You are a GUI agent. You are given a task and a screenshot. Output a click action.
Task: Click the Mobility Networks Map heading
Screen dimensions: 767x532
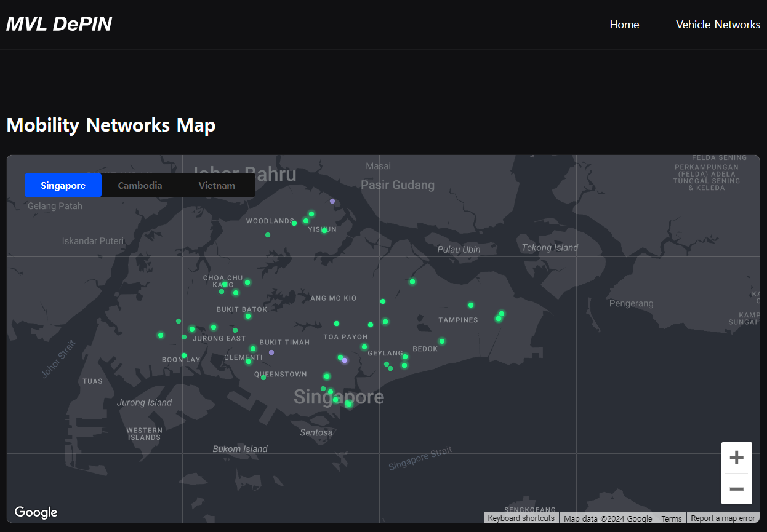point(111,125)
